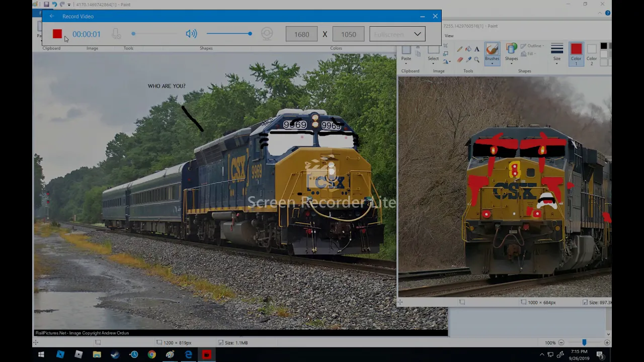
Task: Toggle the webcam icon
Action: tap(267, 34)
